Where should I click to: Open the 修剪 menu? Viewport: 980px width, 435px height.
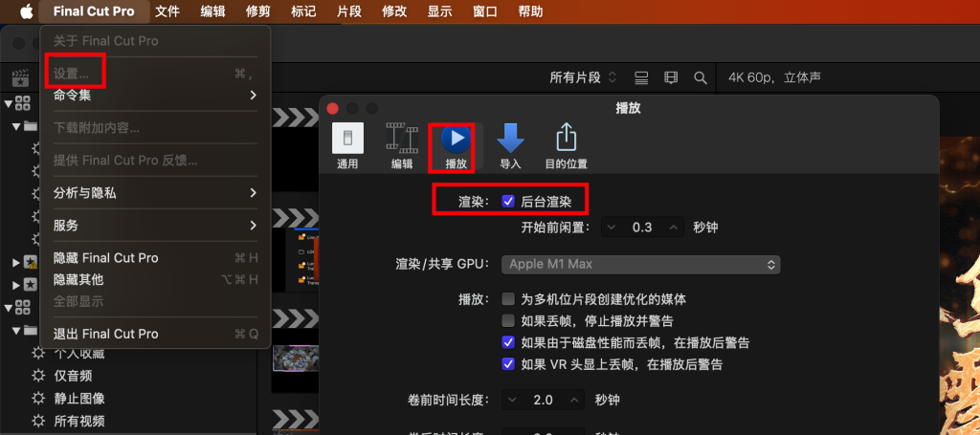point(258,11)
